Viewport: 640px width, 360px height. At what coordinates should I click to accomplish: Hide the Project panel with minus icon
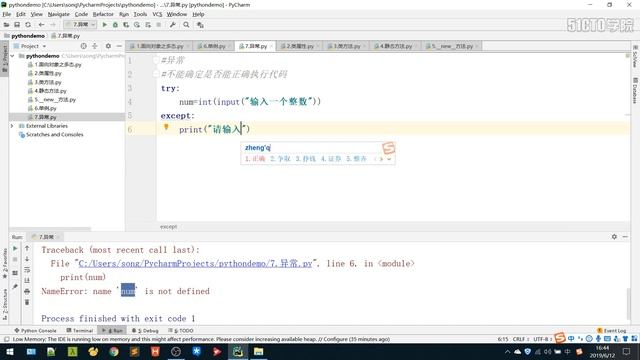click(x=119, y=46)
